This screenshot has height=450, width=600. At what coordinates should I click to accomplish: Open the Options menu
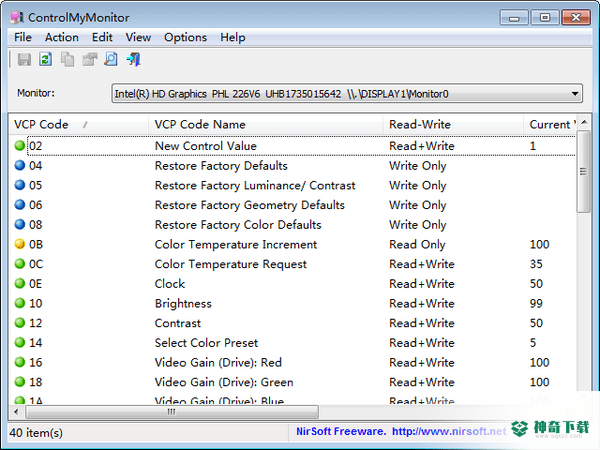tap(185, 38)
